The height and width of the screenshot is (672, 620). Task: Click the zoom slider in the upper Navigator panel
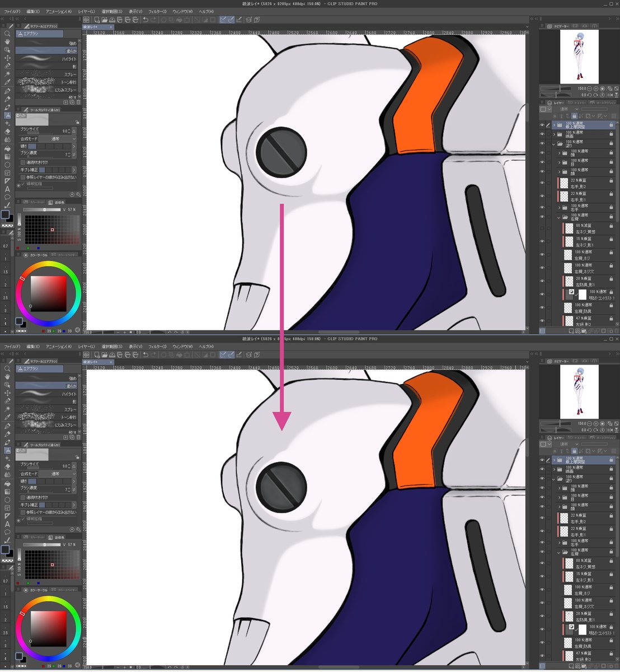556,88
